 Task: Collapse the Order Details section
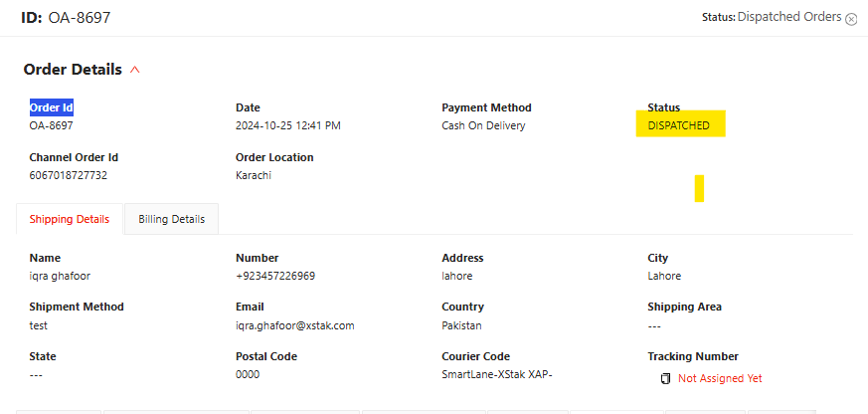[135, 70]
